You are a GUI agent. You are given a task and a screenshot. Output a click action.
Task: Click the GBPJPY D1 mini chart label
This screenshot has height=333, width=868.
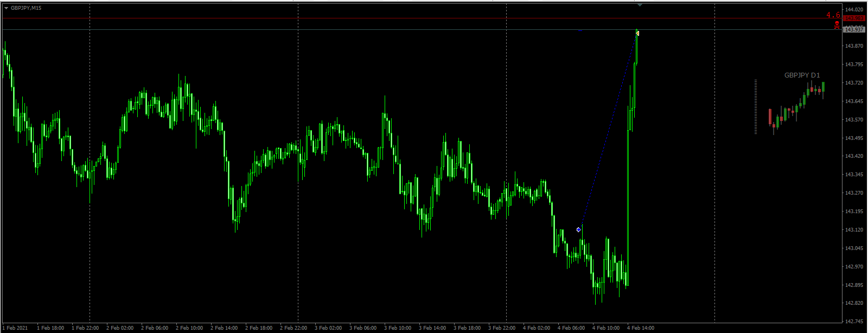pos(802,75)
